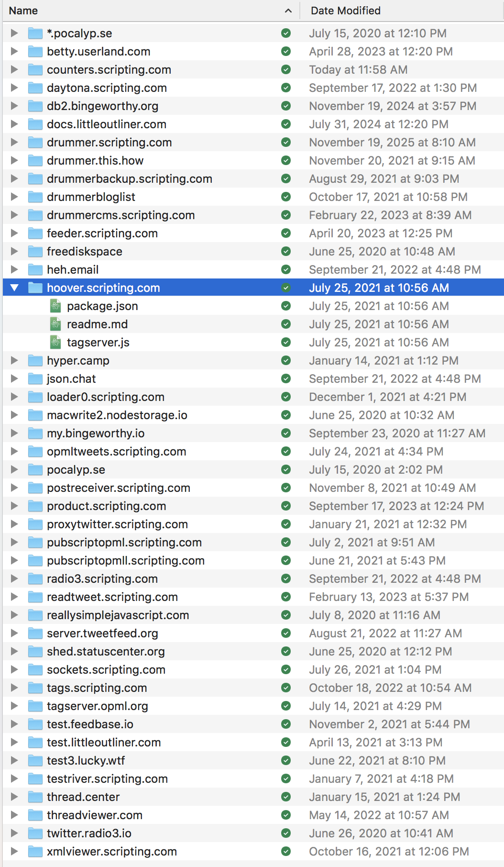Click the sync status badge for readme.md
This screenshot has width=504, height=867.
pos(286,324)
